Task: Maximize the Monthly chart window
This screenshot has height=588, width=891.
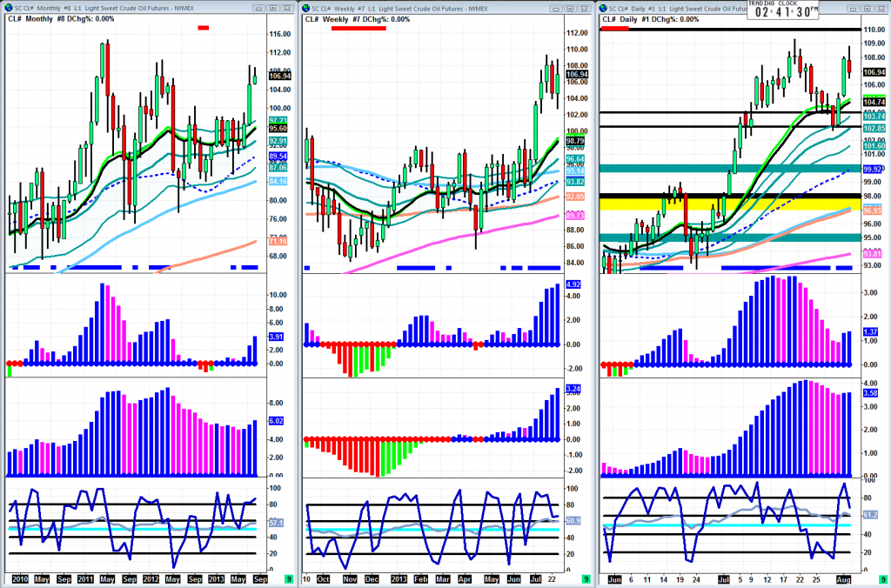Action: click(275, 7)
